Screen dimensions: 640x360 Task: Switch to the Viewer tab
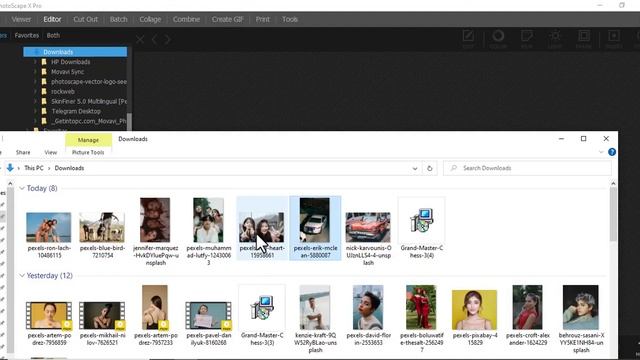[x=21, y=19]
